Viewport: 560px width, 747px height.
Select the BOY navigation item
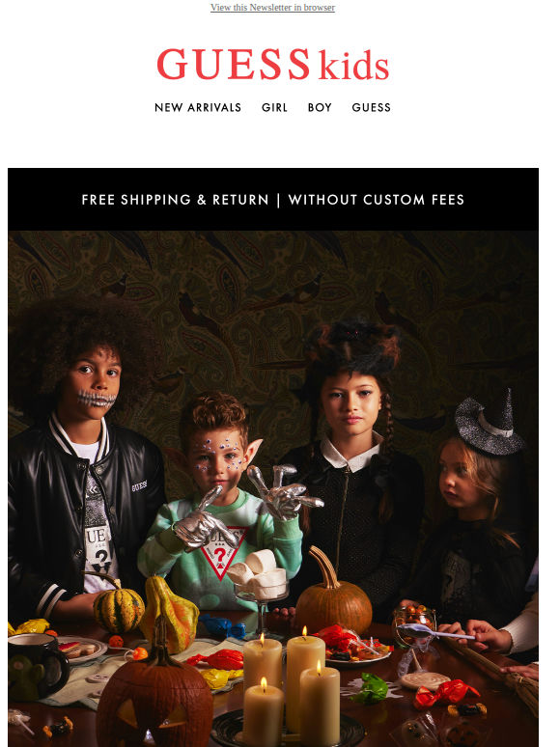[x=320, y=108]
